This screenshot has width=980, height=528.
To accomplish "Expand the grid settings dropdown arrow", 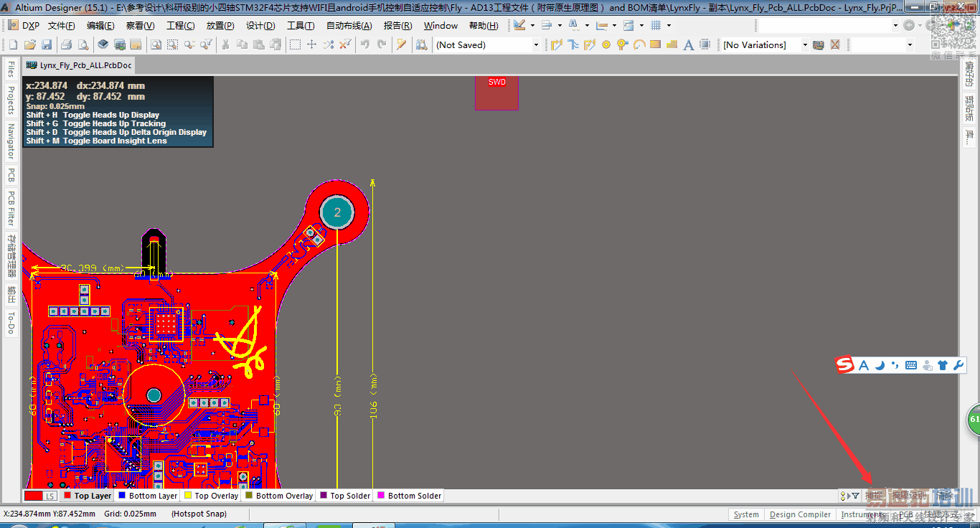I will pyautogui.click(x=669, y=26).
